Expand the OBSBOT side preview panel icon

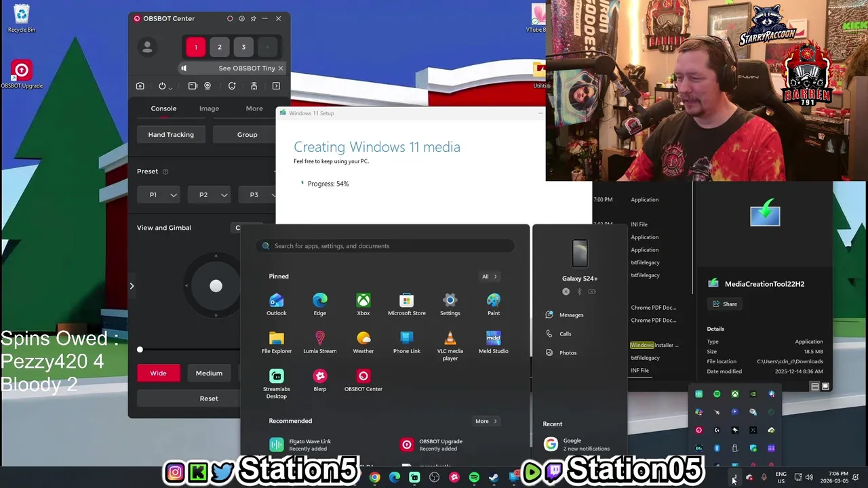[x=276, y=86]
